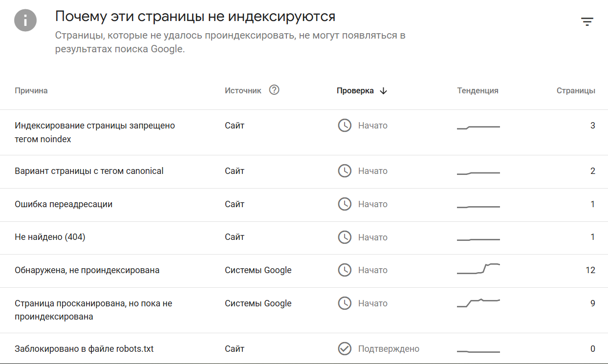Click Начато status in Ошибка переадресации row
608x364 pixels.
pyautogui.click(x=372, y=204)
